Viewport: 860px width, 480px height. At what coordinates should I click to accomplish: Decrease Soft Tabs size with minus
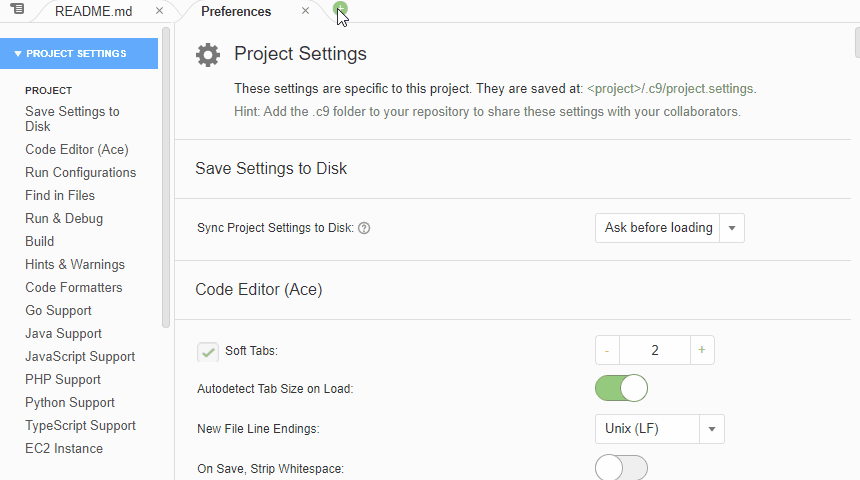click(607, 350)
